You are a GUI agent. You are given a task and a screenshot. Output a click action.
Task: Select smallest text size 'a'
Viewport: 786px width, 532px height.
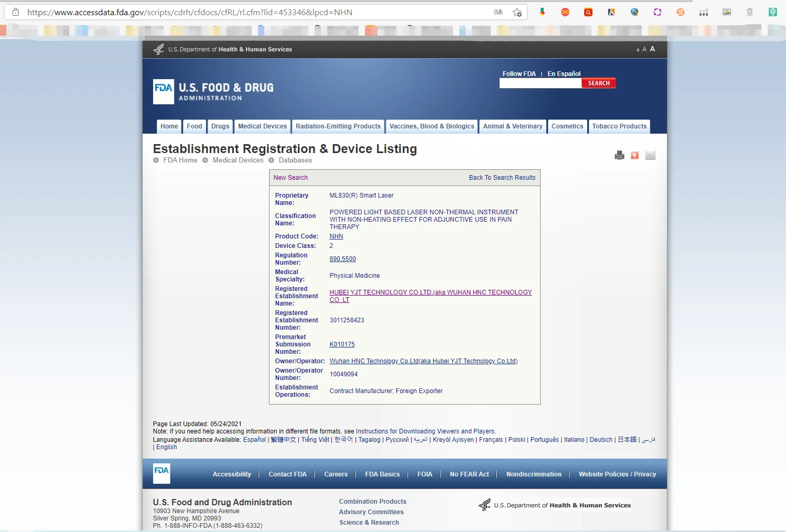click(638, 50)
